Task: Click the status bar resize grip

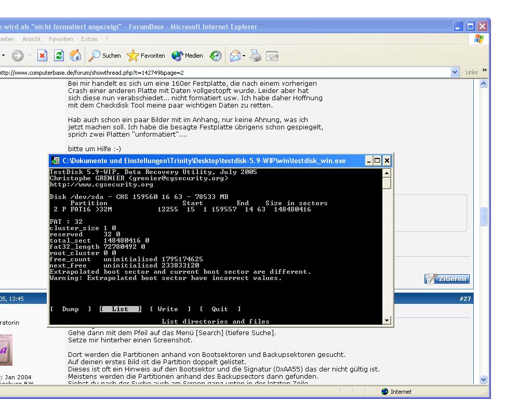Action: [485, 393]
